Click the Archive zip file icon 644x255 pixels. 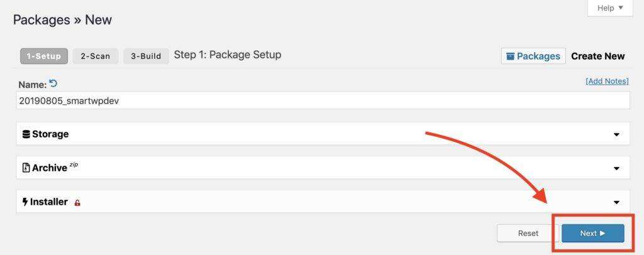(x=26, y=168)
